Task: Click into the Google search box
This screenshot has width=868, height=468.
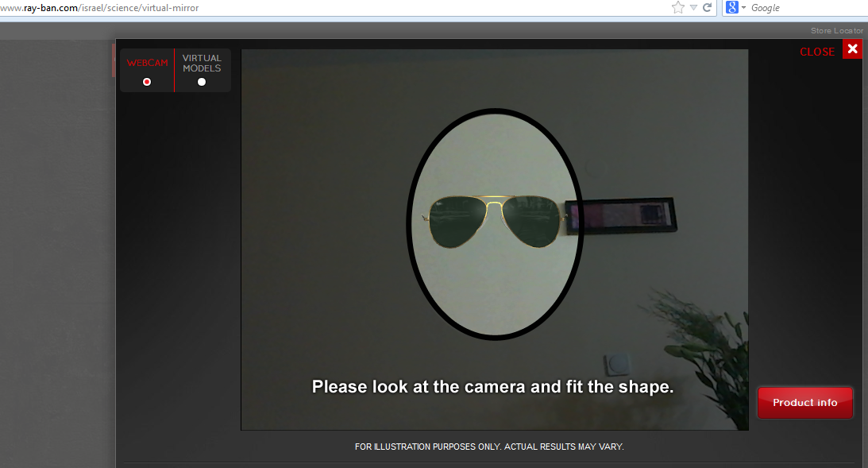Action: (x=802, y=8)
